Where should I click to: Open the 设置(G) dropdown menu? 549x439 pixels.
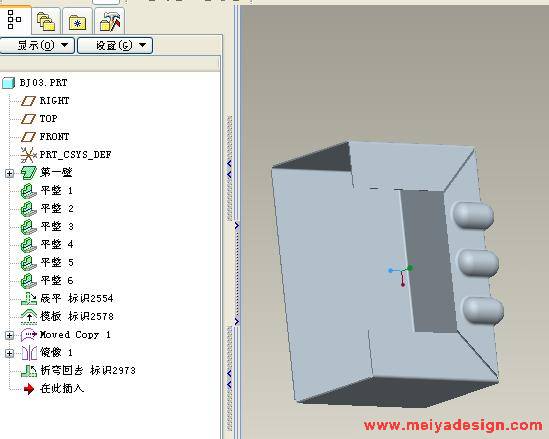115,45
